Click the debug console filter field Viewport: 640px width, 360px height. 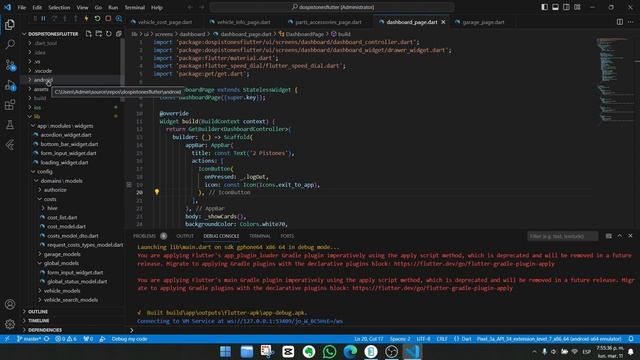tap(562, 236)
